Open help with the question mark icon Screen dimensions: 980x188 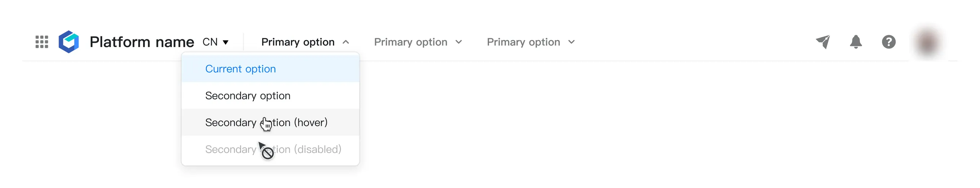pyautogui.click(x=889, y=42)
